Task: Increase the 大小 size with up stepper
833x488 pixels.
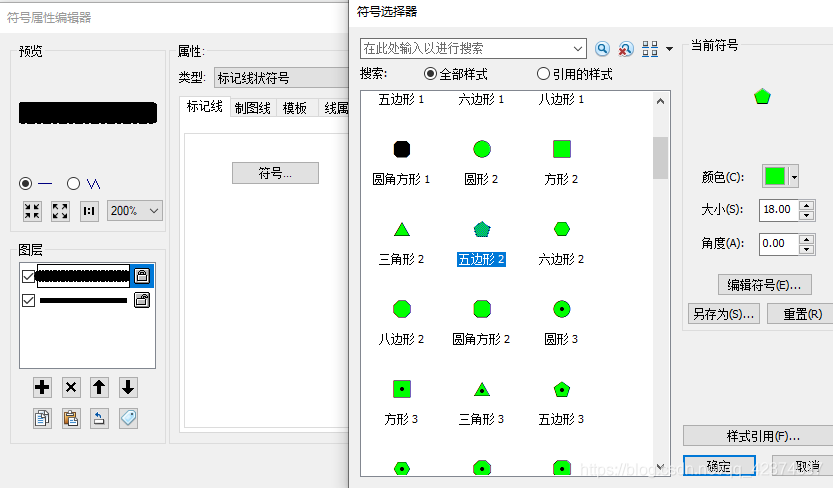Action: coord(806,205)
